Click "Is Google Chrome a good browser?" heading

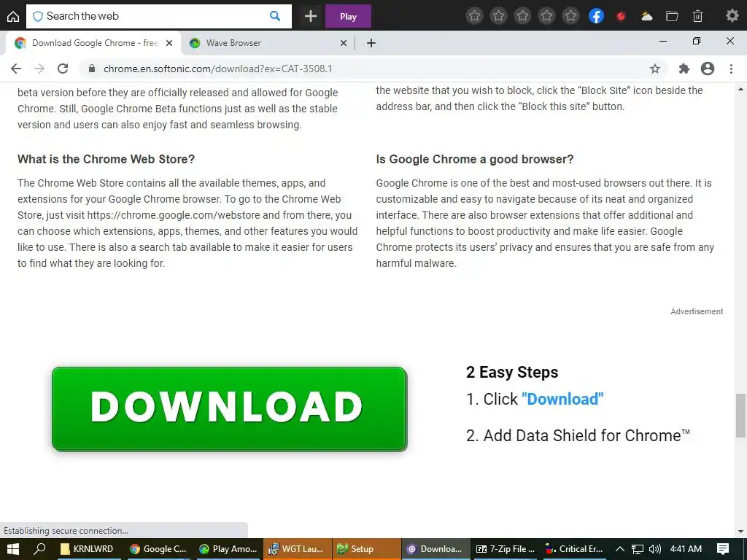475,159
